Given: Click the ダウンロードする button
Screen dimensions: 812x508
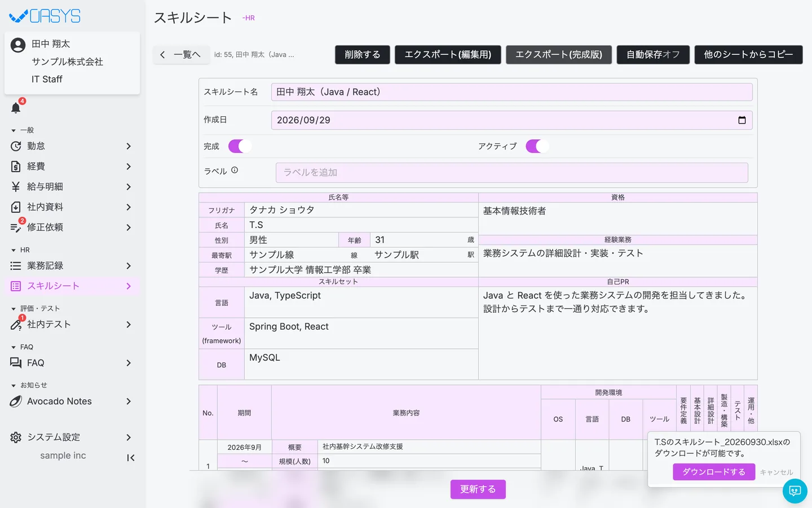Looking at the screenshot, I should coord(714,472).
